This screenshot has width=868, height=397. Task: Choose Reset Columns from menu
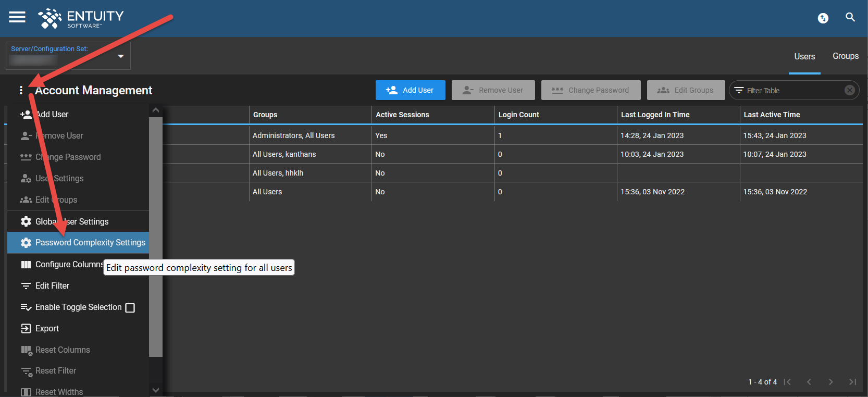pyautogui.click(x=78, y=350)
